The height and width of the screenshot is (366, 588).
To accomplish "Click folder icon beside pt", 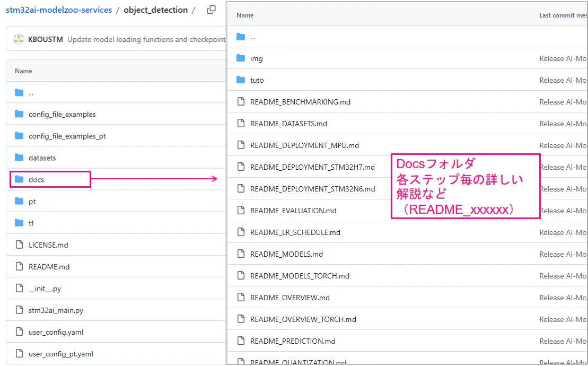I will click(19, 201).
